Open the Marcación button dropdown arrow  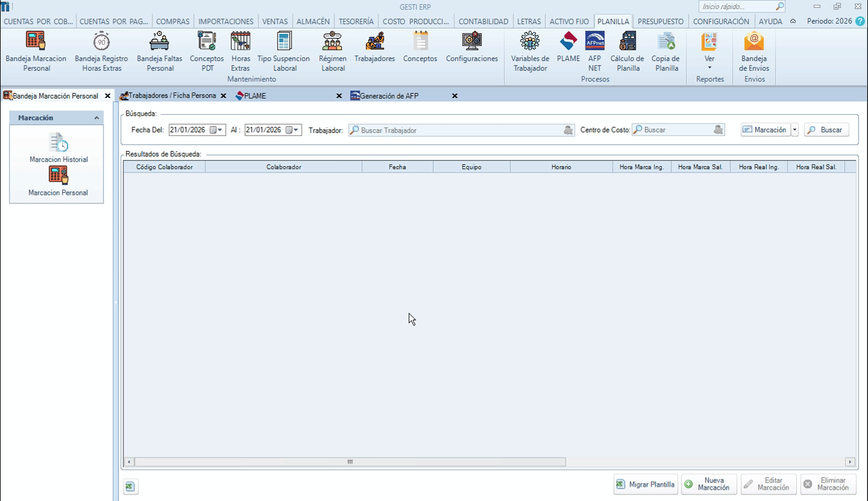click(x=795, y=130)
